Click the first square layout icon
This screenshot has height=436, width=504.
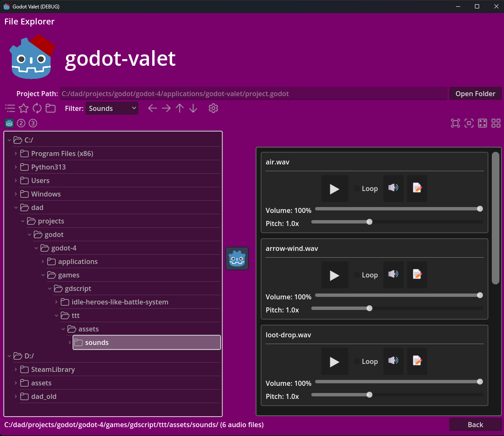coord(455,123)
